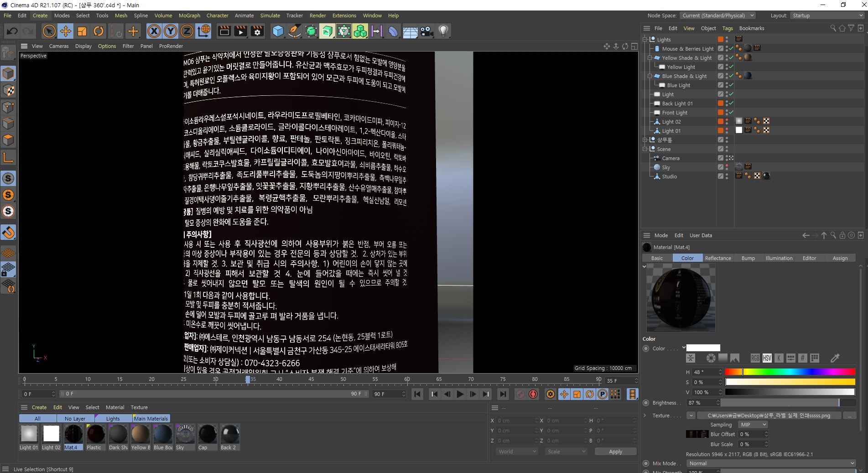The image size is (868, 473).
Task: Add a Light object bulb icon
Action: tap(443, 31)
